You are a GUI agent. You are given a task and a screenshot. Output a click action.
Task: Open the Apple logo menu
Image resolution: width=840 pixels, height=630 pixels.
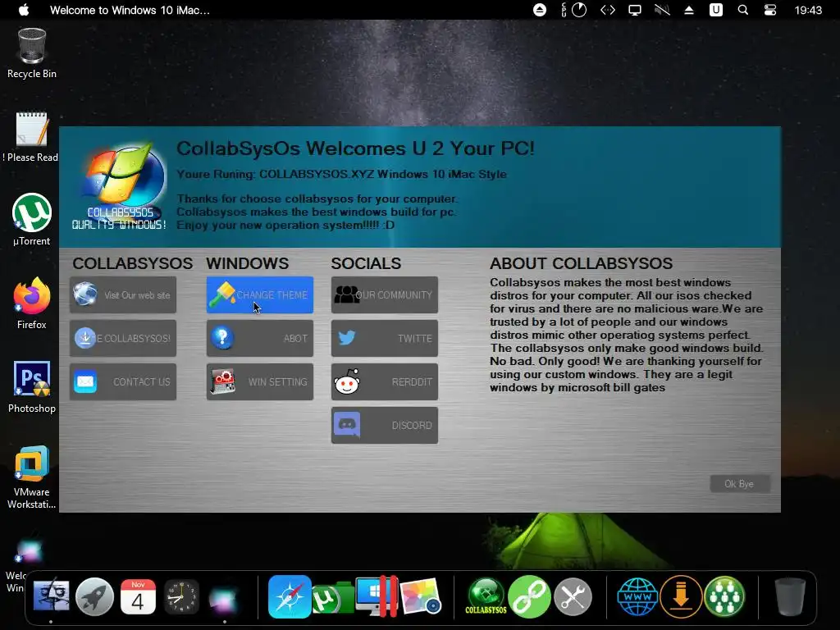[24, 10]
